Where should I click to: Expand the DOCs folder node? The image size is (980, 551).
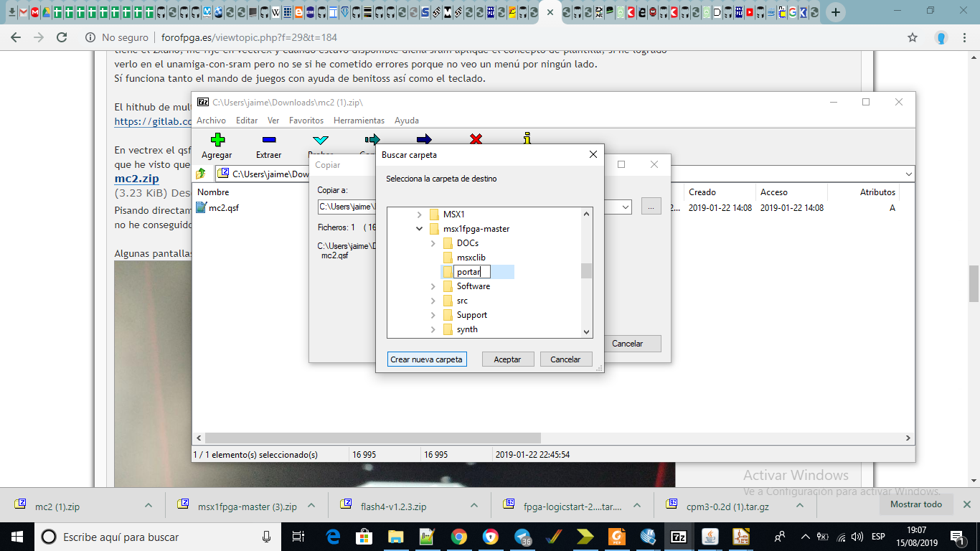433,243
